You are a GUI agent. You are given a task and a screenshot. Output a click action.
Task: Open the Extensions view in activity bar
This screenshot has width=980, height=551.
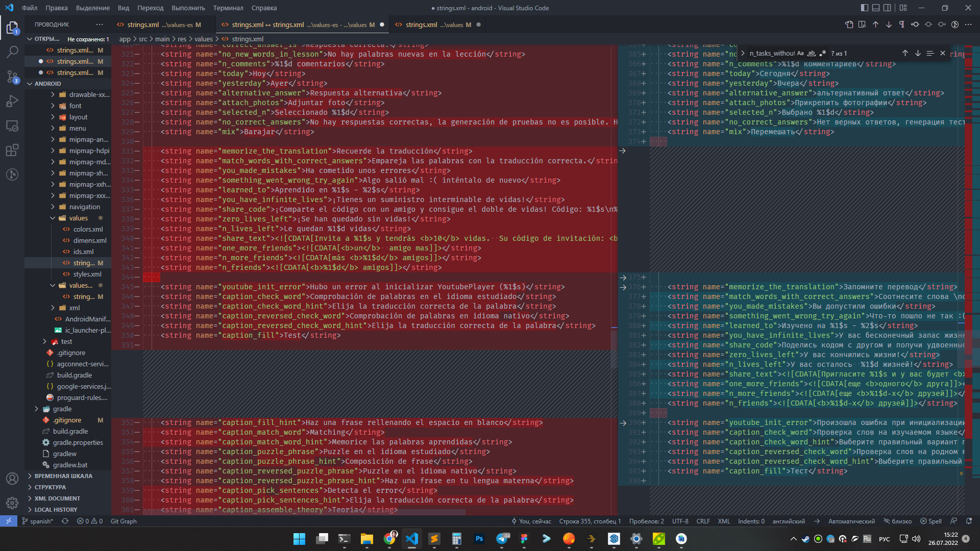coord(12,150)
